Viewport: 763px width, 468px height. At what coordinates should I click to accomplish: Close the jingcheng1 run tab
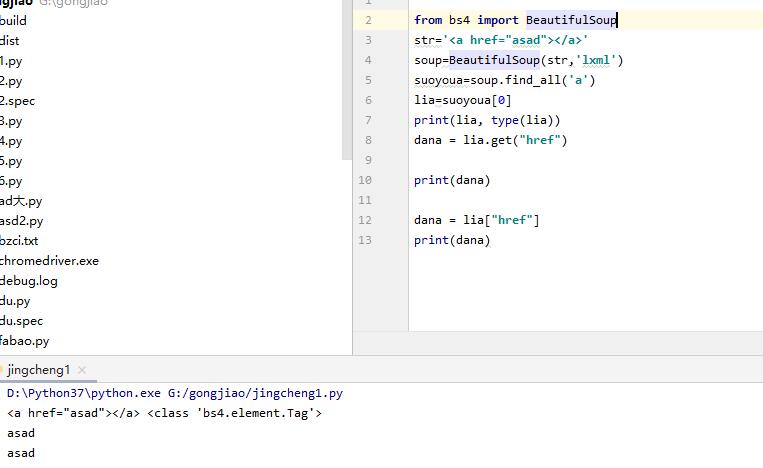click(x=82, y=370)
